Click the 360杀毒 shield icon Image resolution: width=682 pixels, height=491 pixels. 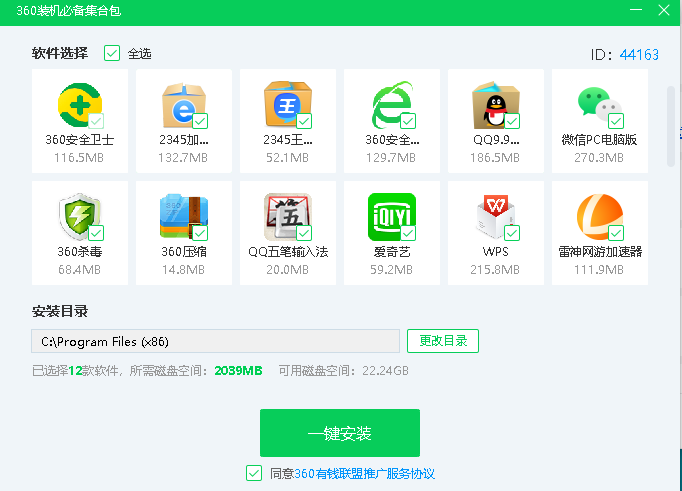pos(80,217)
